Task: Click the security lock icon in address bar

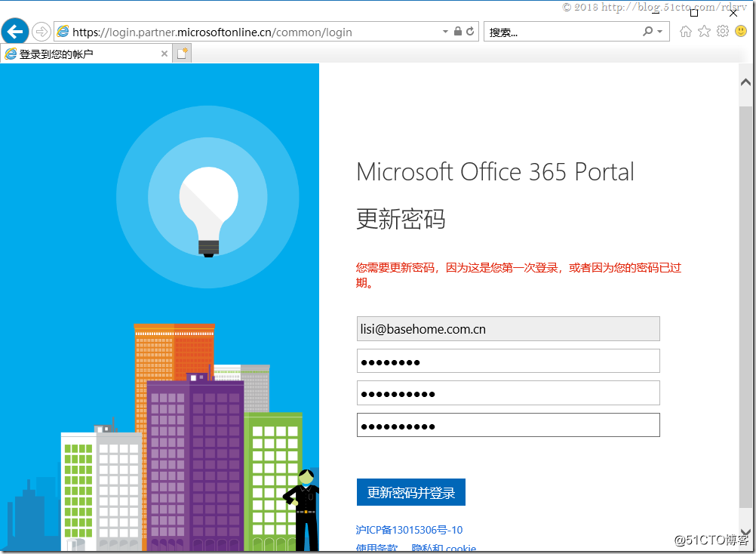Action: [458, 32]
